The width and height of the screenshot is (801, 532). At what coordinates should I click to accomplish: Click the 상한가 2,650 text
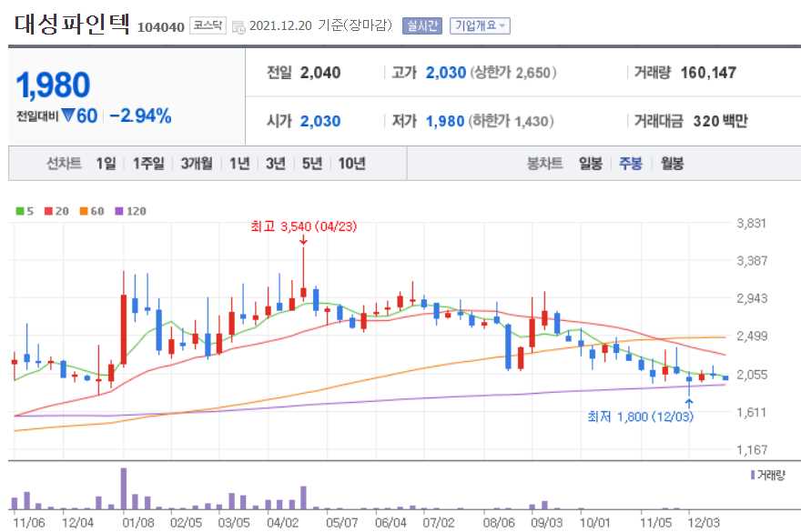point(512,73)
